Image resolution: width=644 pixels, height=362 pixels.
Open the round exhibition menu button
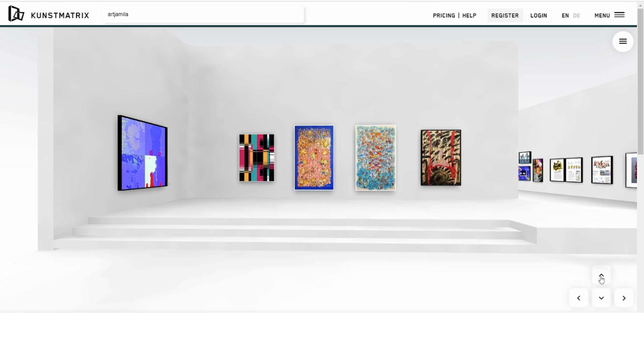point(623,41)
